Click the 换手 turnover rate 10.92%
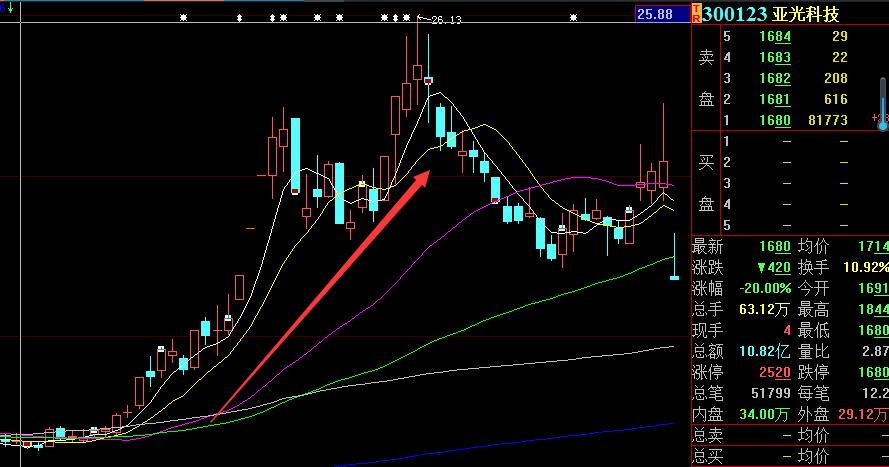The image size is (889, 467). click(x=866, y=267)
